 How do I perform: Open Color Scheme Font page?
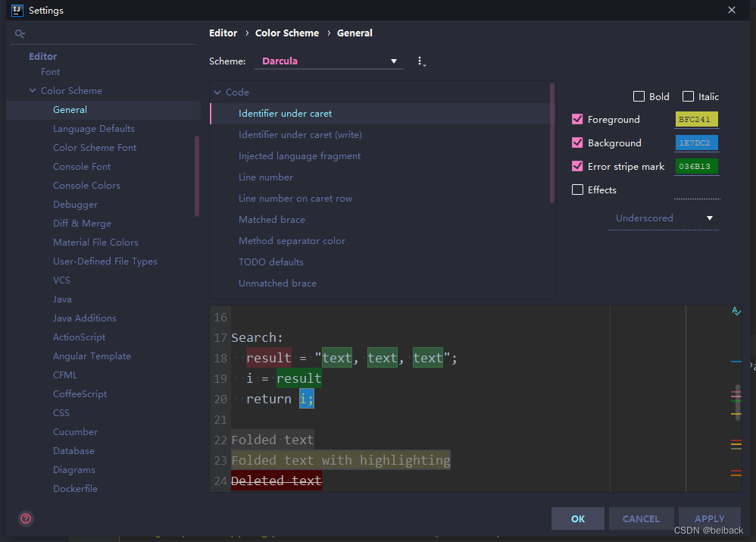95,148
